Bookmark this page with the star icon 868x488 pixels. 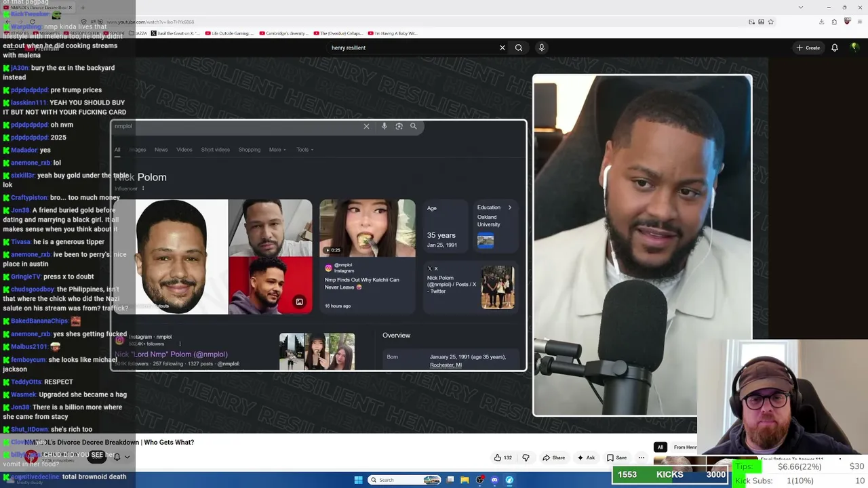point(771,22)
